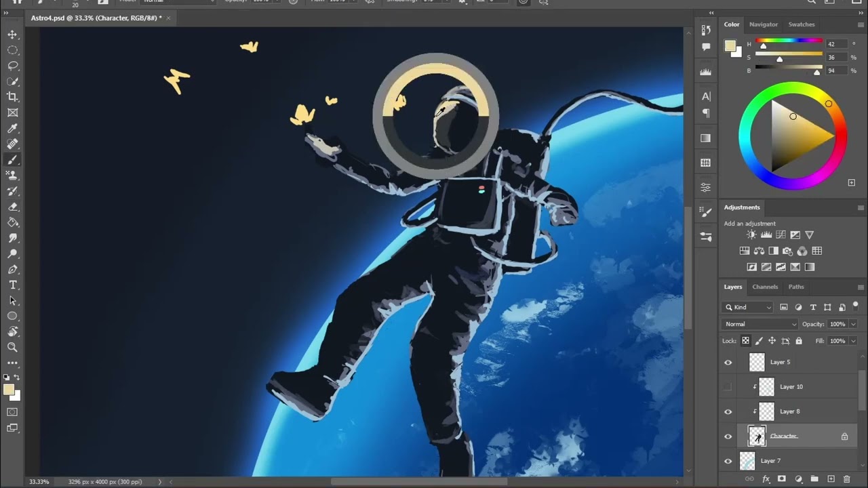Hide Layer 5 visibility eye
This screenshot has width=868, height=488.
pos(728,363)
